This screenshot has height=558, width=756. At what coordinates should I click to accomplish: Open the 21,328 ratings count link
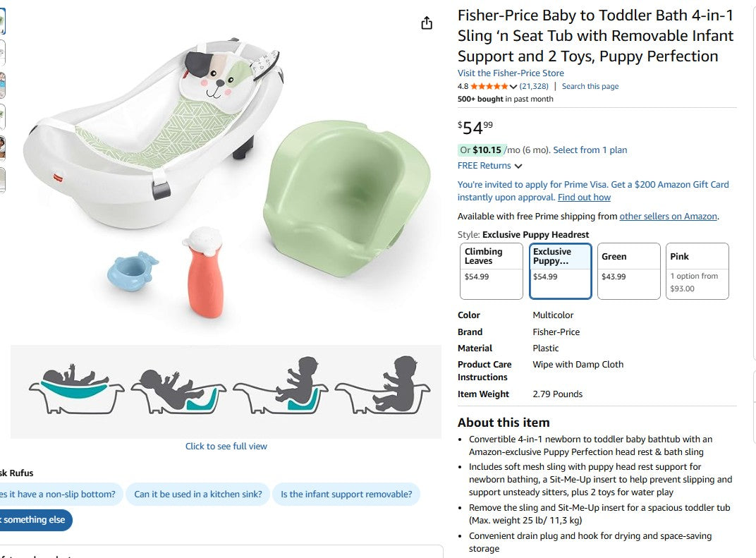click(x=534, y=87)
